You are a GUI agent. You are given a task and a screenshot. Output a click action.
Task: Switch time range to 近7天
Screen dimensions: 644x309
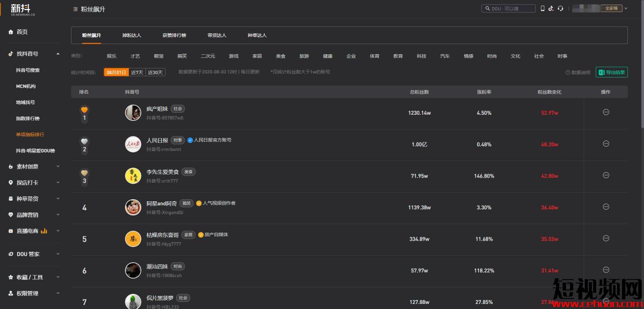[x=137, y=72]
